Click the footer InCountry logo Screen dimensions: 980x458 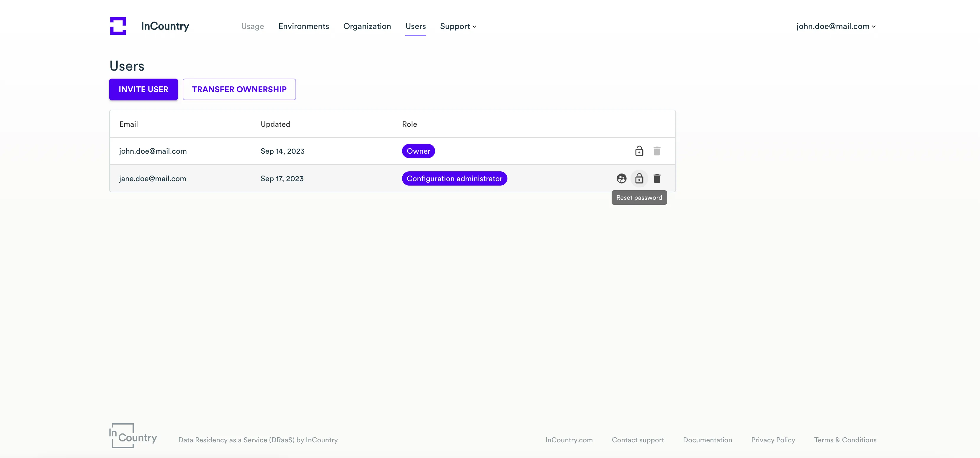pyautogui.click(x=133, y=436)
